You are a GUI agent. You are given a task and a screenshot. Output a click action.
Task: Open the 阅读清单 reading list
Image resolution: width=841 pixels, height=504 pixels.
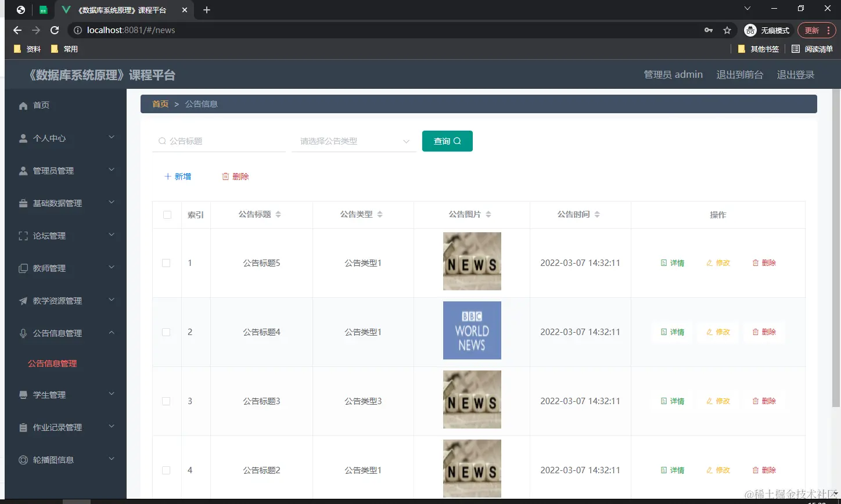[812, 49]
